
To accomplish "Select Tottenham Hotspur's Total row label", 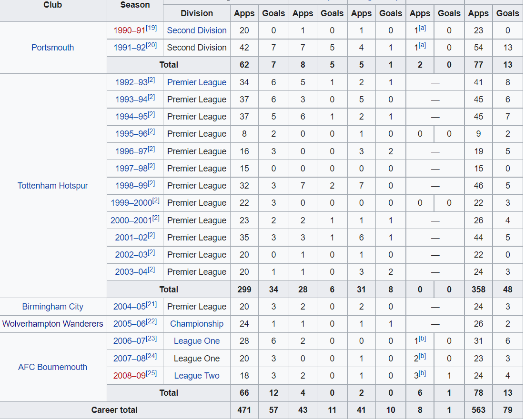I will tap(169, 290).
